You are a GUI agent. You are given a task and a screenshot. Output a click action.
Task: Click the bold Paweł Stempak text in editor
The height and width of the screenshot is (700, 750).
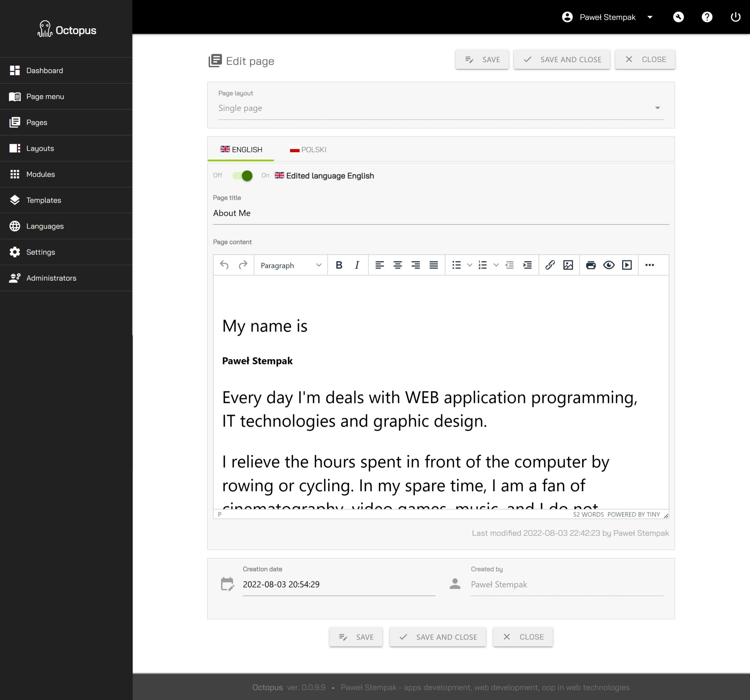(257, 361)
